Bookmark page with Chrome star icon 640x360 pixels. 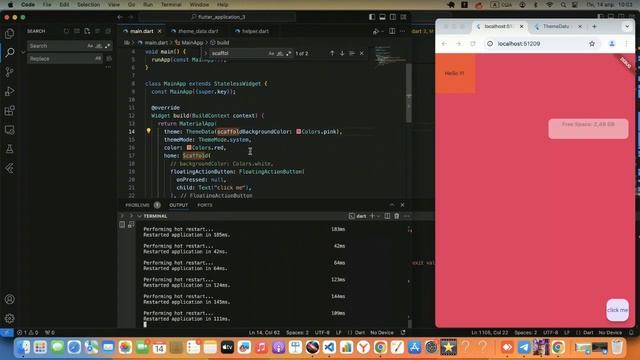coord(592,44)
